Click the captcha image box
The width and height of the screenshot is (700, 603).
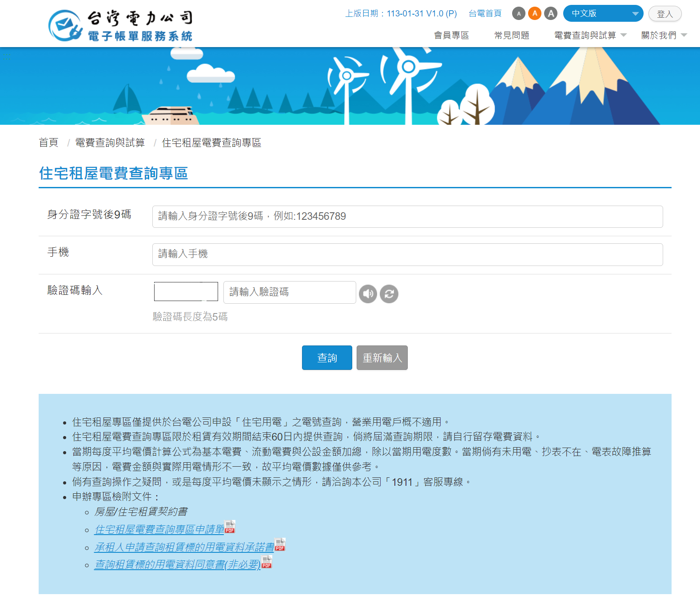point(186,292)
